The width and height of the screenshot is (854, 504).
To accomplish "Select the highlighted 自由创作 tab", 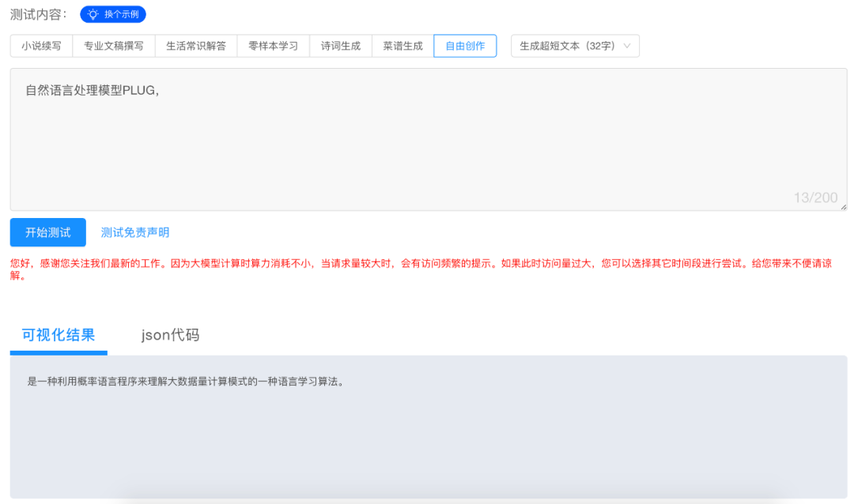I will (465, 46).
